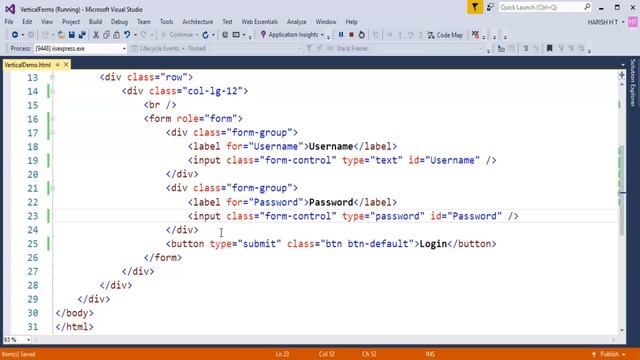Open the Window menu
Screen dimensions: 640x360
[326, 22]
